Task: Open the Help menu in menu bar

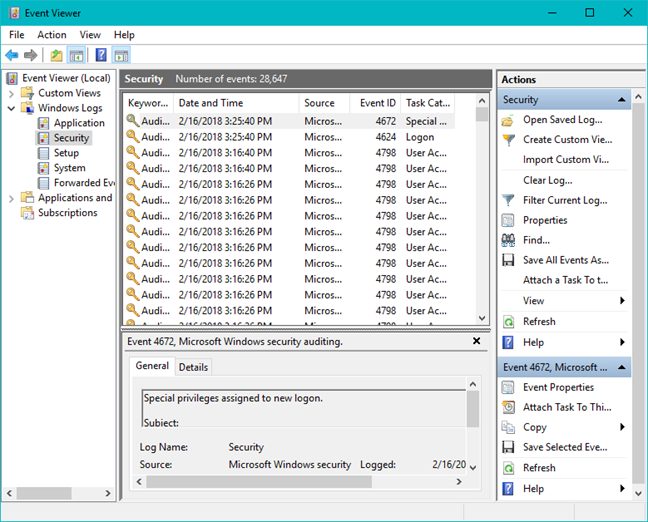Action: (x=124, y=35)
